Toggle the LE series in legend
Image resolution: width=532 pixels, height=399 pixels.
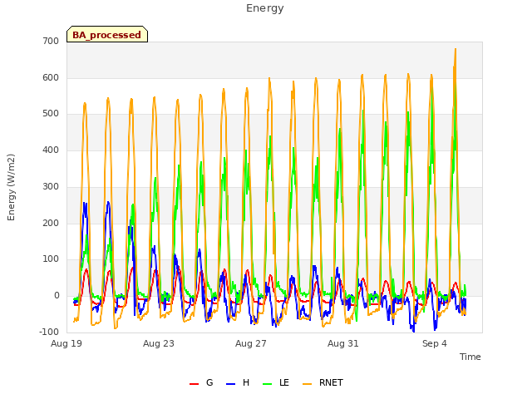point(276,382)
